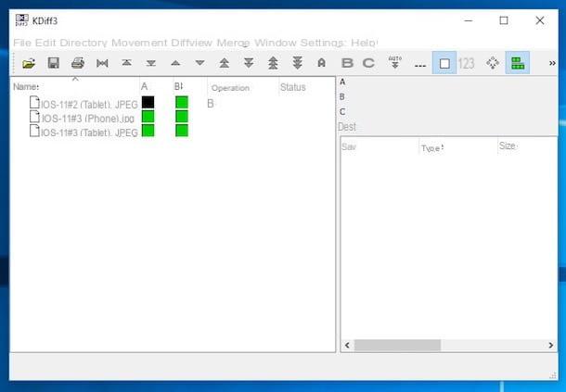Expand the toolbar overflow chevron
The height and width of the screenshot is (392, 566).
(552, 63)
